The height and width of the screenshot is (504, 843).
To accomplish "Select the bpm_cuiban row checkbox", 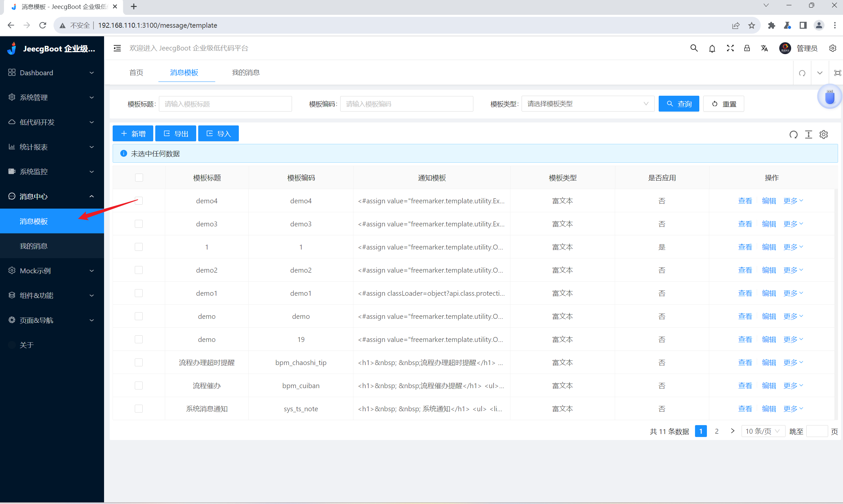I will tap(139, 386).
